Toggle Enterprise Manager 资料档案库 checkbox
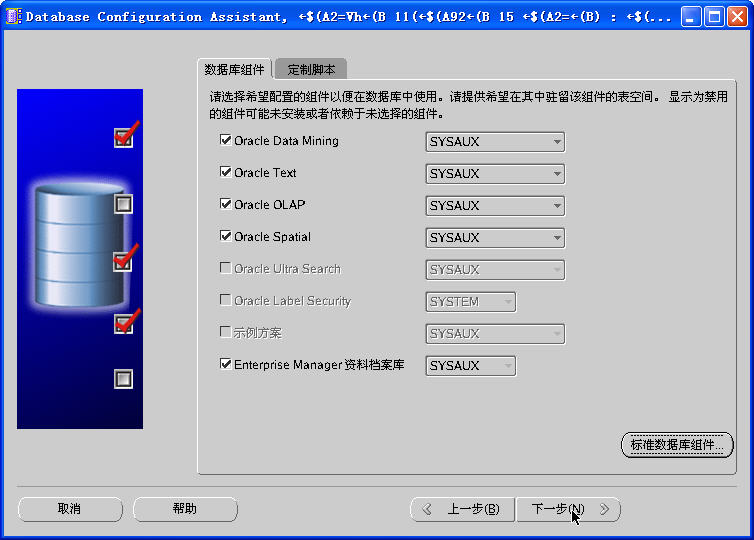 pyautogui.click(x=225, y=364)
